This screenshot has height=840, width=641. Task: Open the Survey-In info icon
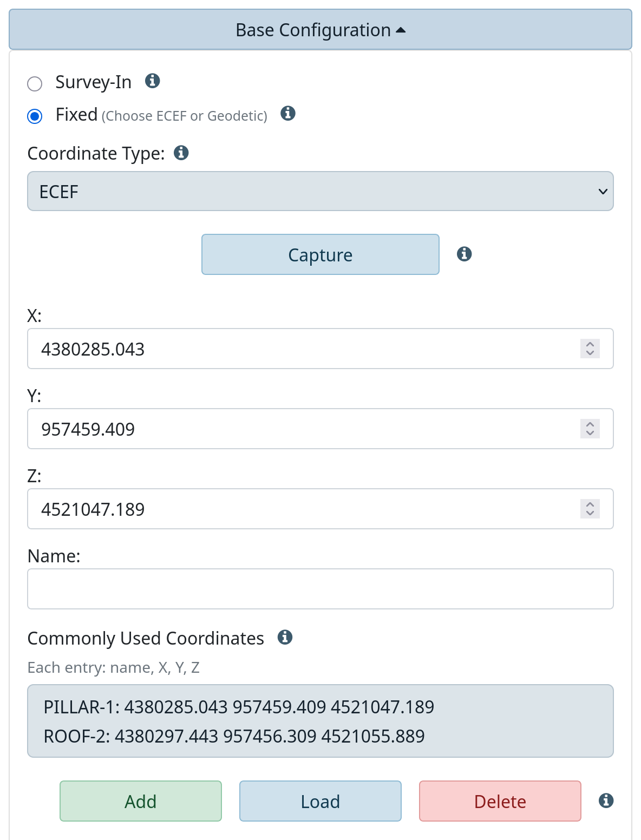coord(153,81)
